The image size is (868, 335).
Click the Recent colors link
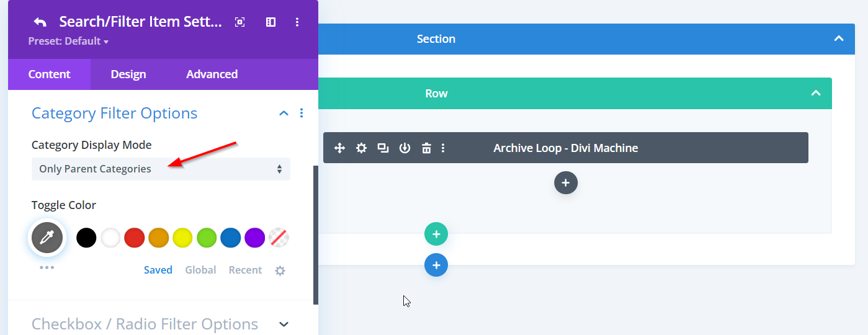click(x=245, y=270)
